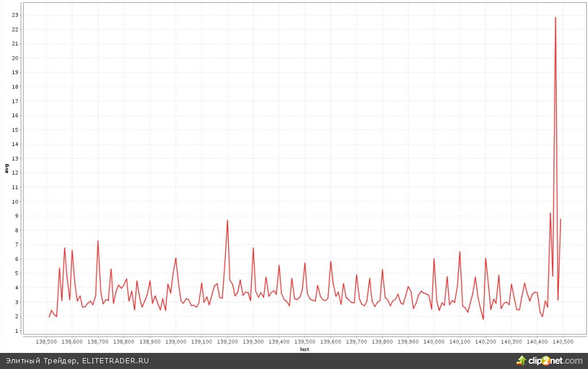
Task: Select the 'avg' y-axis title
Action: pyautogui.click(x=6, y=168)
